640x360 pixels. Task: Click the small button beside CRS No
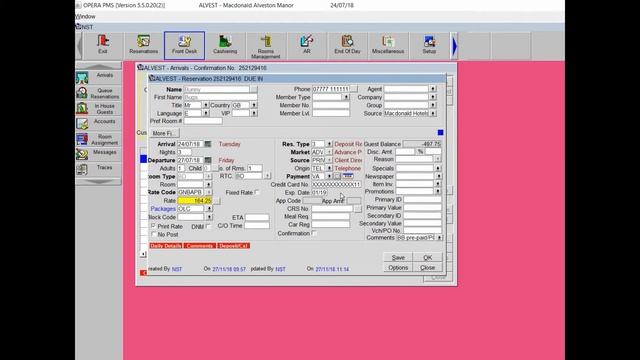click(358, 209)
